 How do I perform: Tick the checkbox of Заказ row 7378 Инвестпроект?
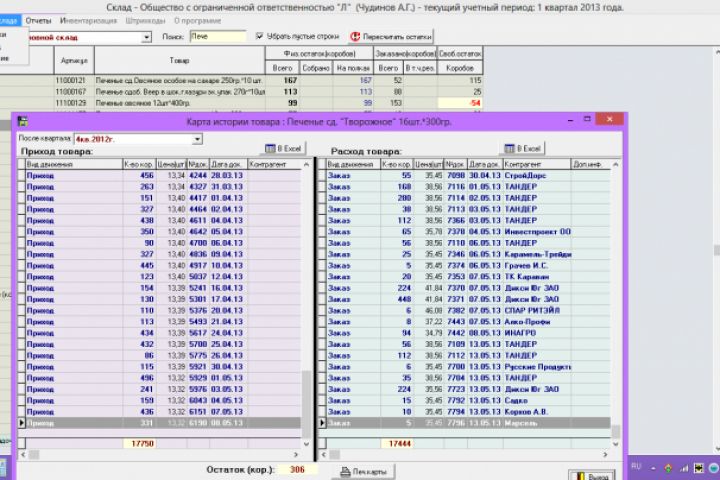[322, 232]
